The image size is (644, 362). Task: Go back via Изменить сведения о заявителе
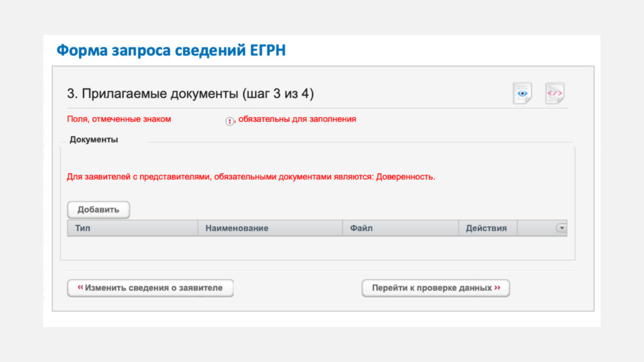point(150,288)
